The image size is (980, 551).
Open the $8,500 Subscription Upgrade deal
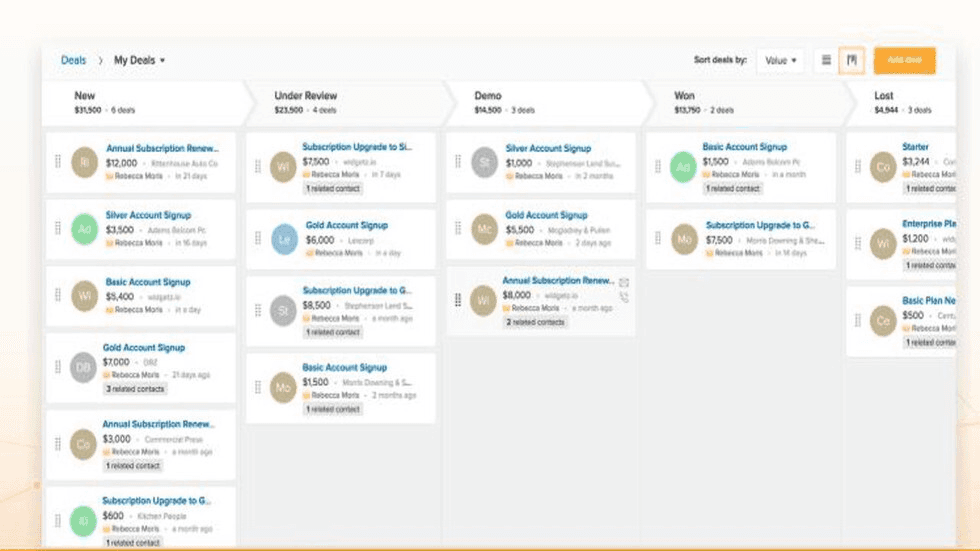click(357, 290)
